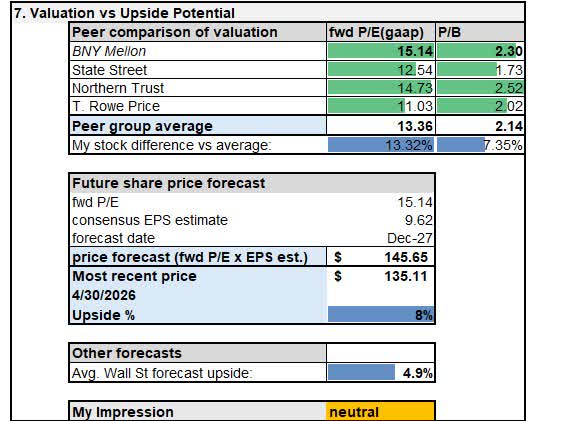Select the 15.14 value in forecast table

(415, 202)
